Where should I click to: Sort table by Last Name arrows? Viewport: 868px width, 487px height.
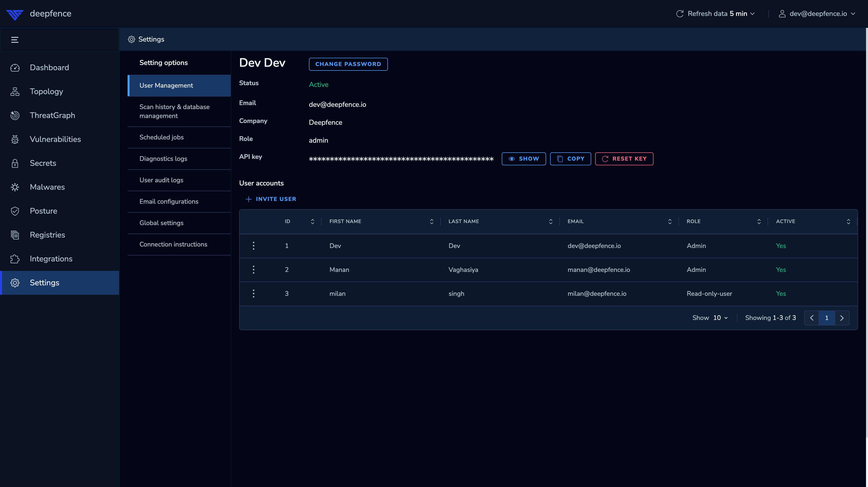click(x=551, y=222)
